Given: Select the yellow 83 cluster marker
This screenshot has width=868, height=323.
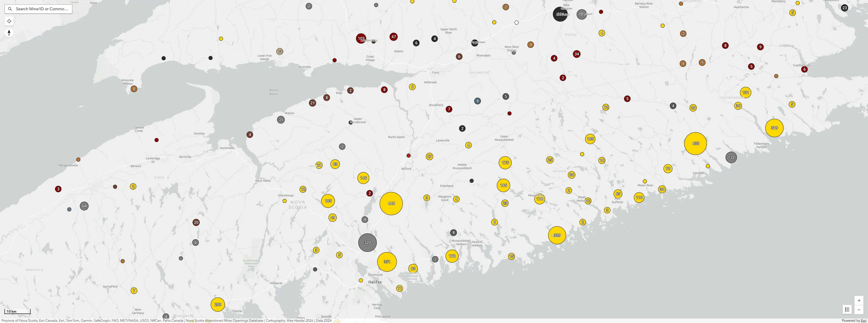Looking at the screenshot, I should tap(335, 164).
